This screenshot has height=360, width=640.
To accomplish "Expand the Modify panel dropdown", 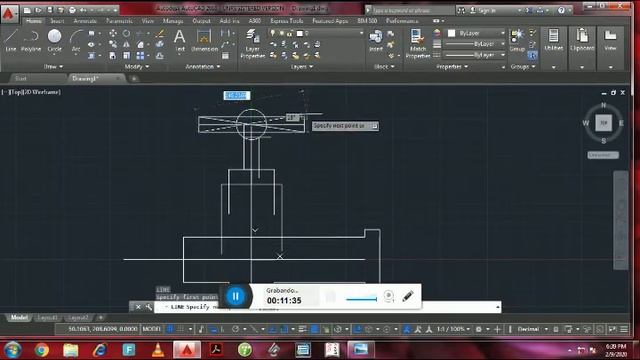I will (137, 66).
